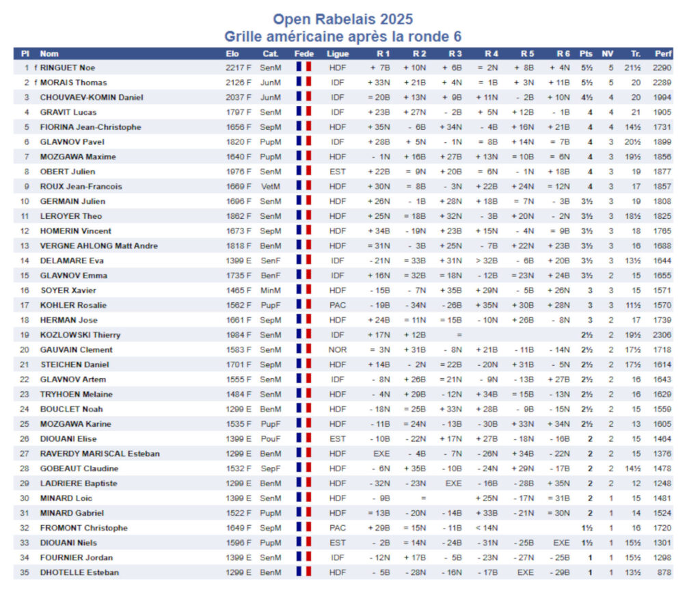Click the Perf column header
Image resolution: width=700 pixels, height=597 pixels.
coord(662,53)
